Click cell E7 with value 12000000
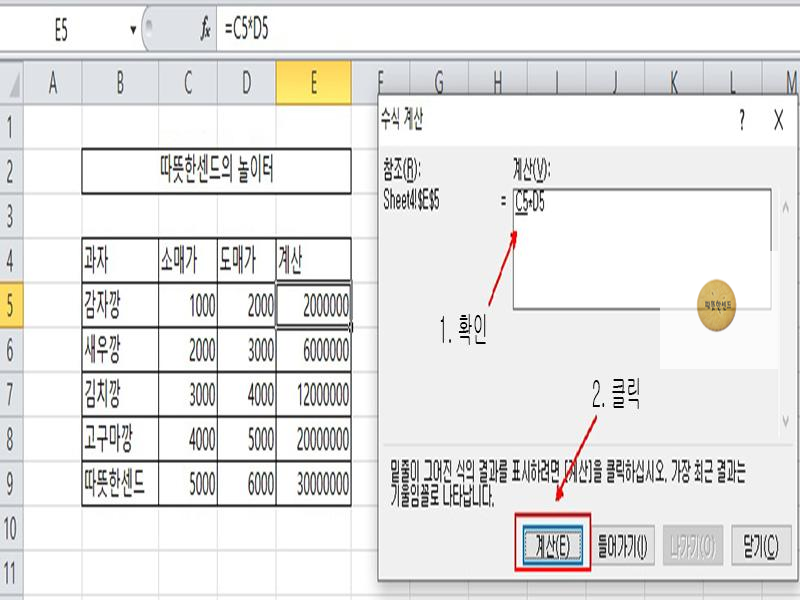The image size is (800, 600). pyautogui.click(x=313, y=394)
